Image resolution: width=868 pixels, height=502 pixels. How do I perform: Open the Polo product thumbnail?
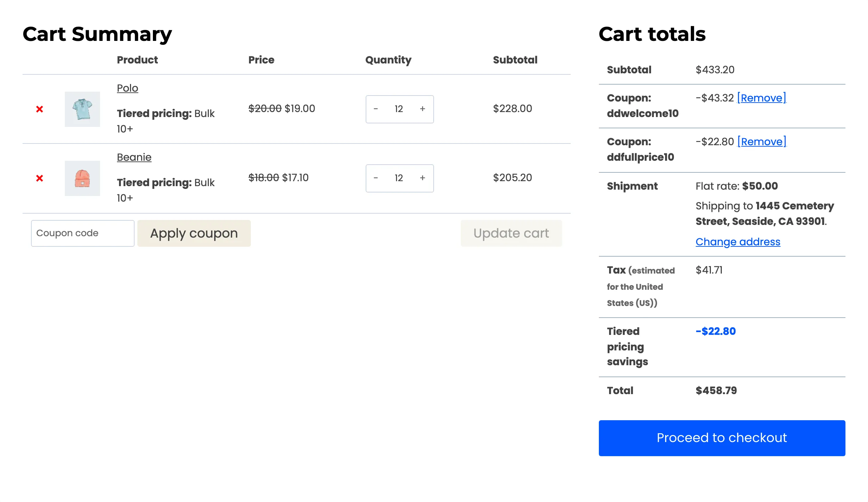(82, 109)
